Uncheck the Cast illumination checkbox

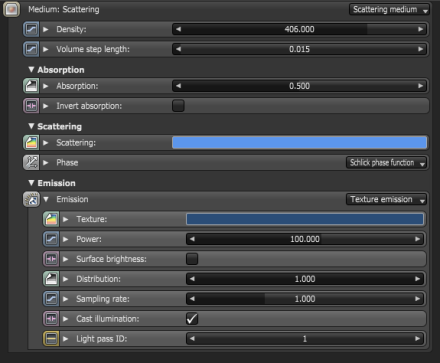point(192,319)
